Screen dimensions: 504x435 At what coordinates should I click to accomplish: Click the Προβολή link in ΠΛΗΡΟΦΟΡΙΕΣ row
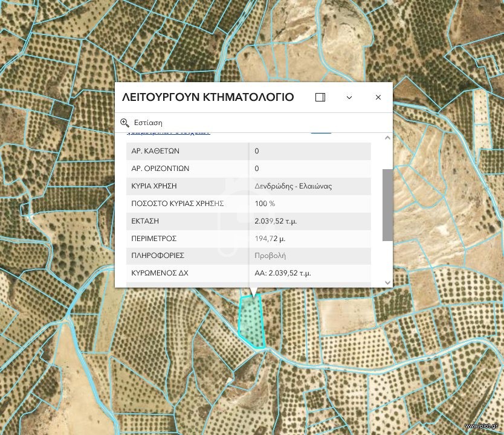[270, 256]
